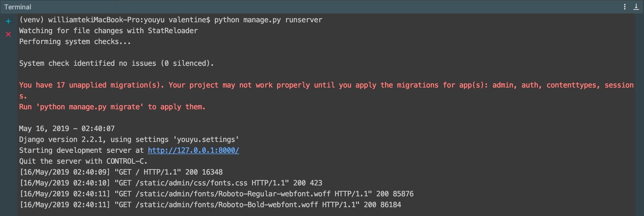Click the "Run 'python manage.py migrate'" hint line
644x216 pixels.
click(x=112, y=107)
